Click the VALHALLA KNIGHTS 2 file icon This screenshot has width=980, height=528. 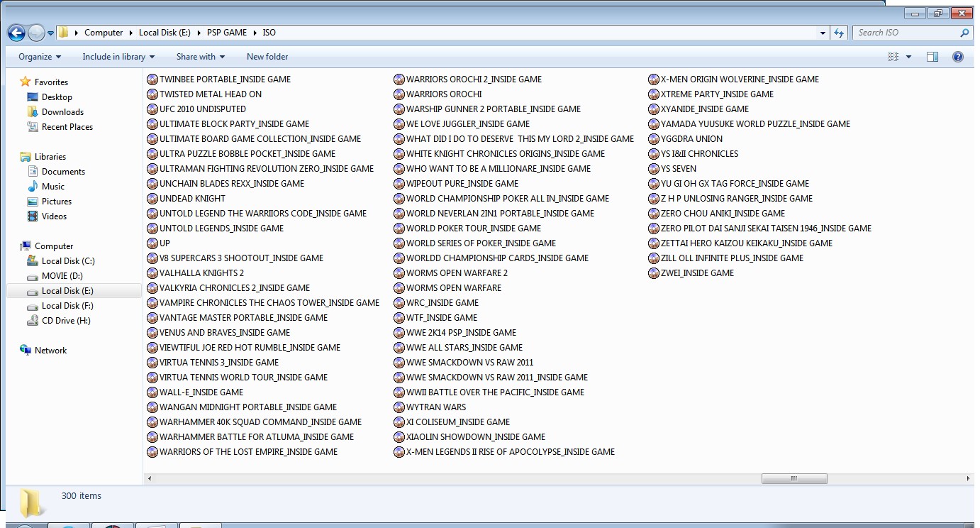(x=152, y=273)
